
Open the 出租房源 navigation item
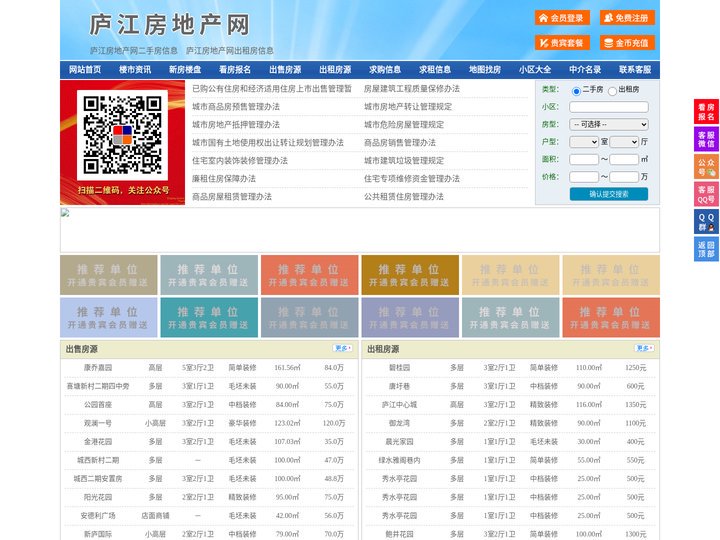(335, 70)
